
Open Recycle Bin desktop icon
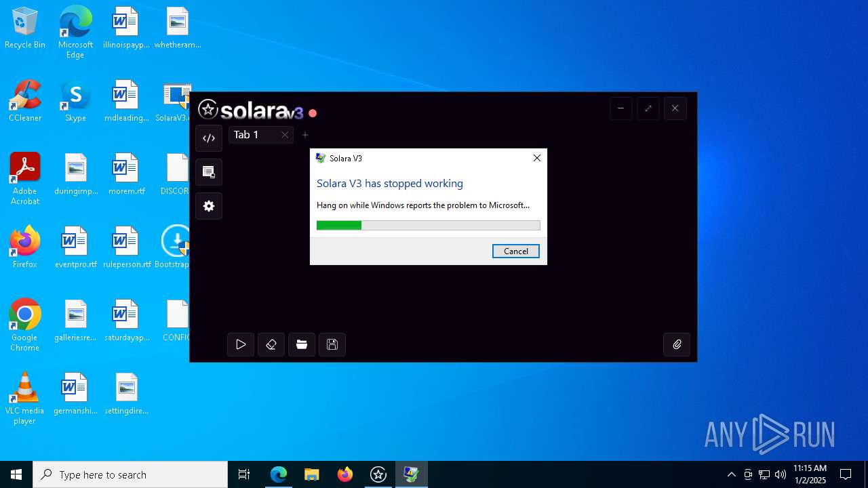[25, 28]
